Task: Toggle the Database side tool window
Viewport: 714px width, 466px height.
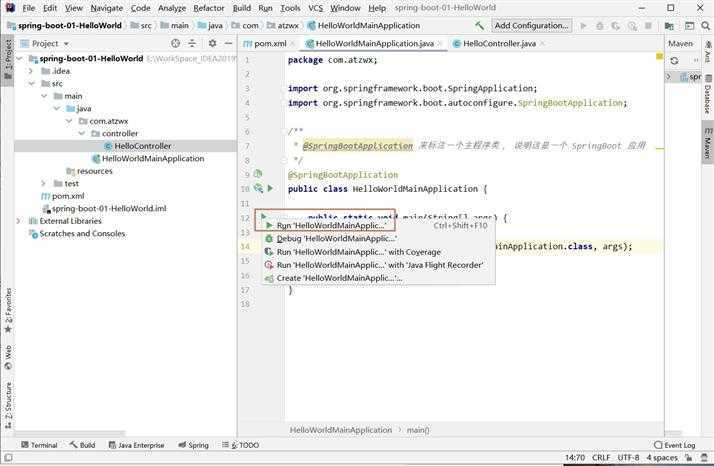Action: coord(707,95)
